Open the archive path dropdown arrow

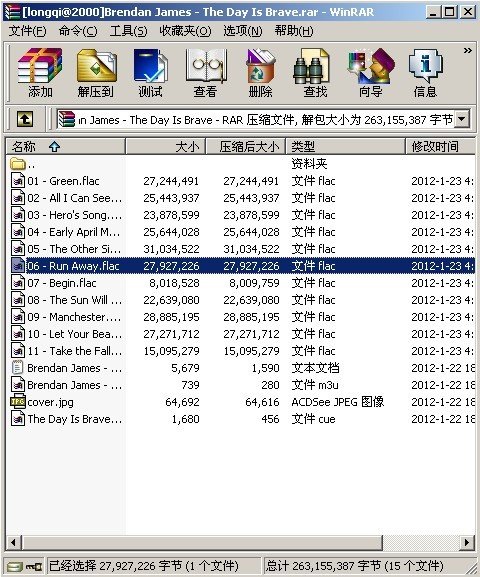pyautogui.click(x=462, y=119)
